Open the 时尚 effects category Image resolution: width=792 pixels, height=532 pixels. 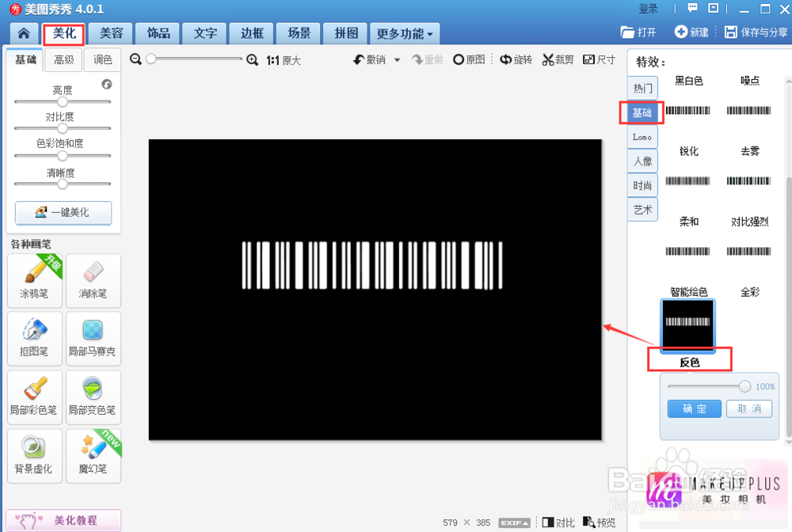tap(642, 185)
